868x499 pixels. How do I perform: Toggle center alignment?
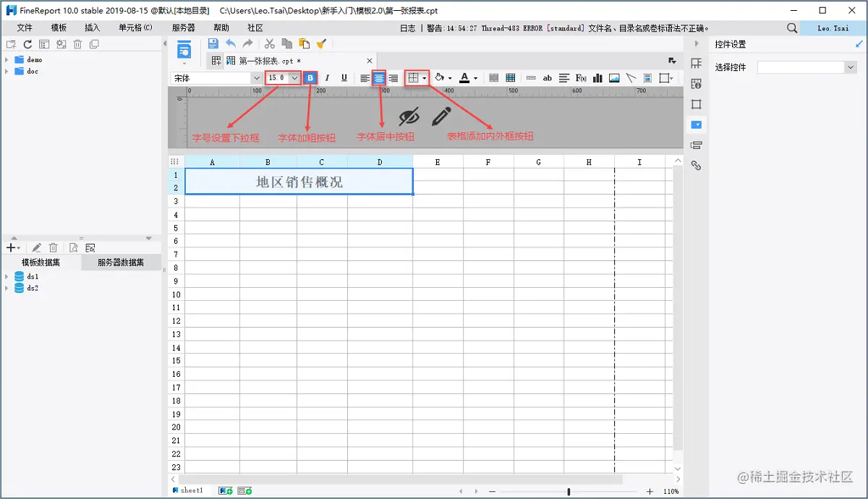click(379, 78)
